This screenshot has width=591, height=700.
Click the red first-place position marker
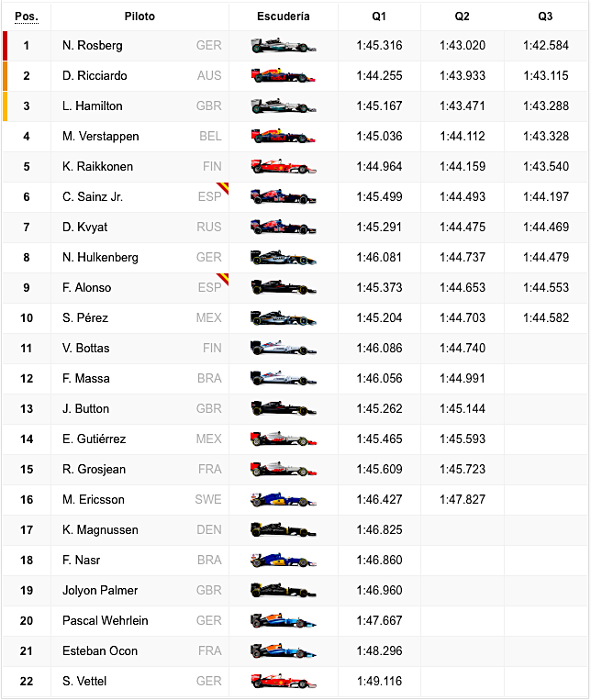pyautogui.click(x=5, y=46)
